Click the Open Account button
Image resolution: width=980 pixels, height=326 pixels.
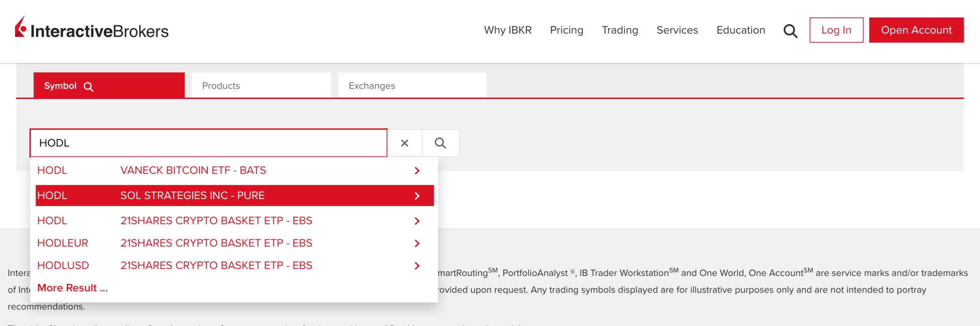click(916, 30)
